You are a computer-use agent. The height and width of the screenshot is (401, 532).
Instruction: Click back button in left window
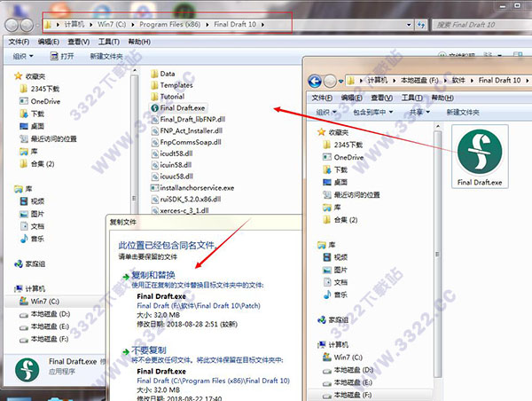pyautogui.click(x=12, y=25)
